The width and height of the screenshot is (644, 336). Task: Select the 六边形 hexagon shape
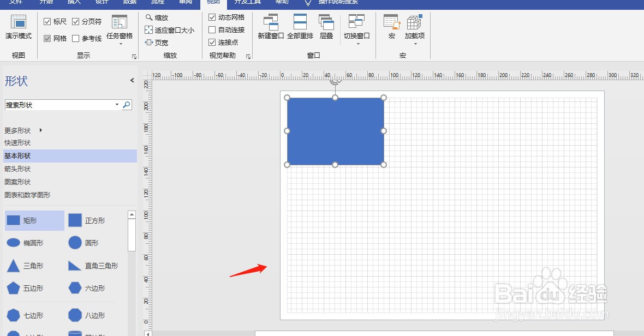point(87,288)
